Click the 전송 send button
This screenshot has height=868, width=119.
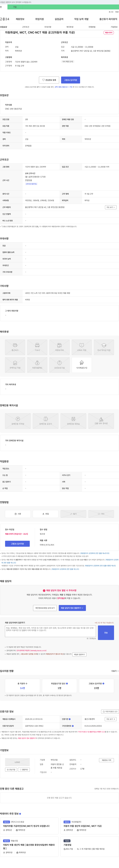pyautogui.click(x=106, y=633)
